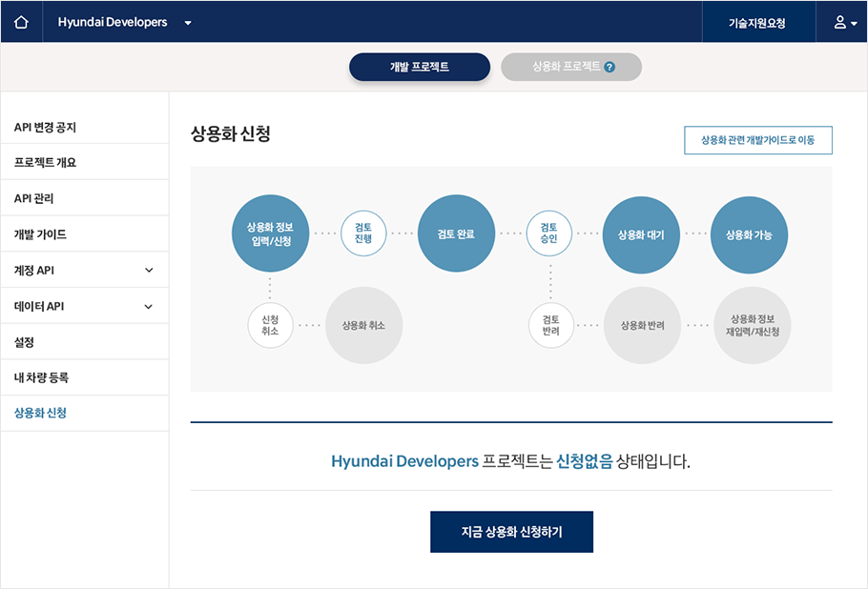Go to home via house icon
Viewport: 868px width, 589px height.
21,22
